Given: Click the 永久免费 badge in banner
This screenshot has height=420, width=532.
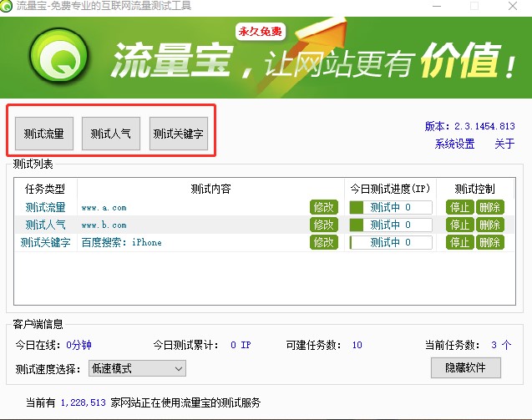Looking at the screenshot, I should coord(261,32).
